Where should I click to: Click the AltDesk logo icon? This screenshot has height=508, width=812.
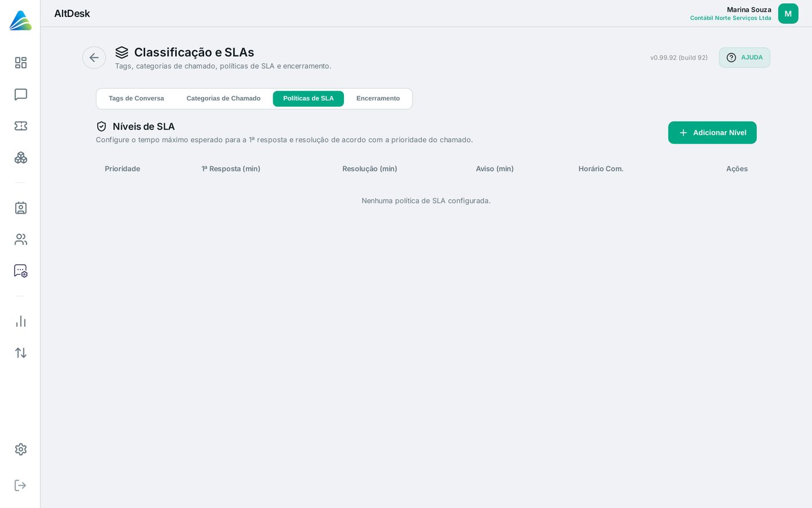[20, 20]
